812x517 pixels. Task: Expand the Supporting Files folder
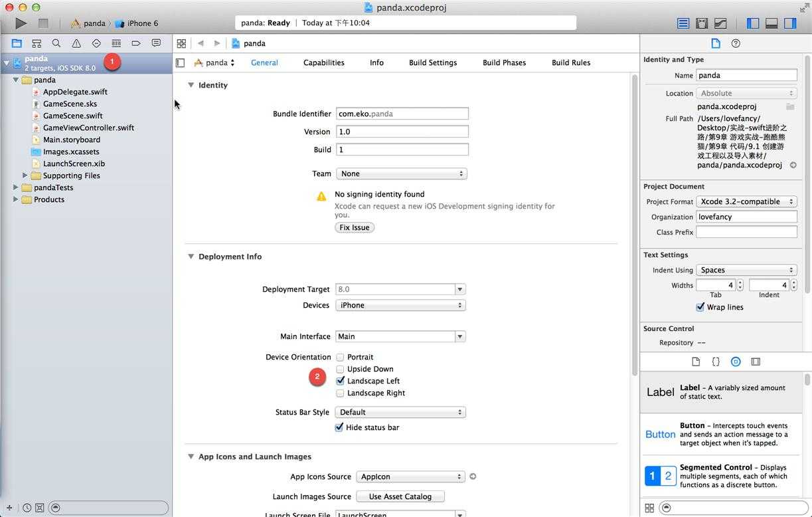point(25,175)
